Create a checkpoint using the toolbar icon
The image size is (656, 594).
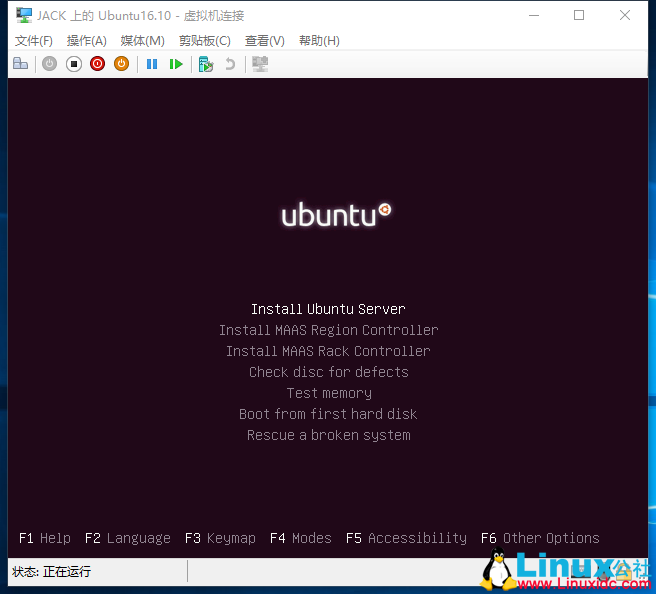click(205, 64)
